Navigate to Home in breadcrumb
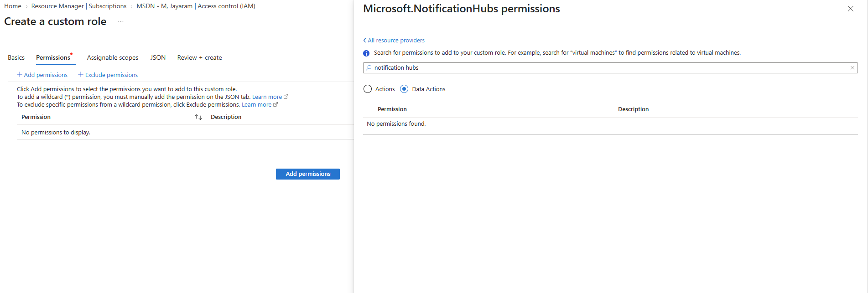 (x=13, y=6)
